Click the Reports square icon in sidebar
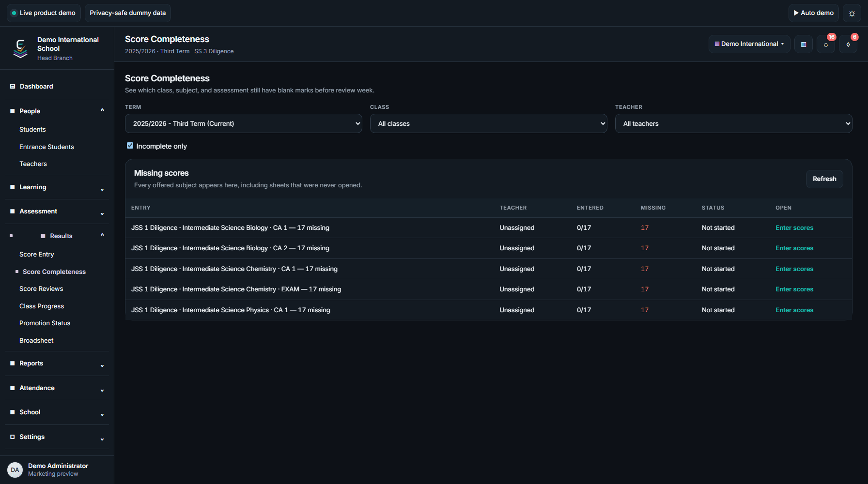 [x=13, y=363]
